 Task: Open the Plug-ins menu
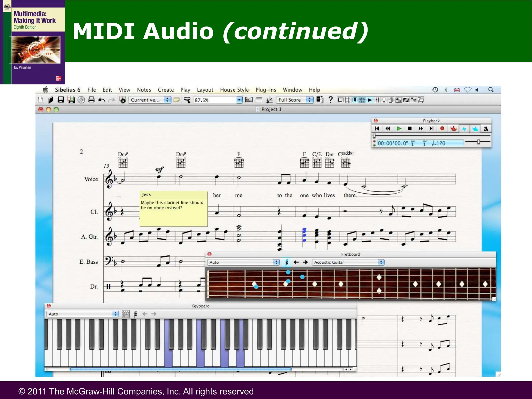point(266,90)
